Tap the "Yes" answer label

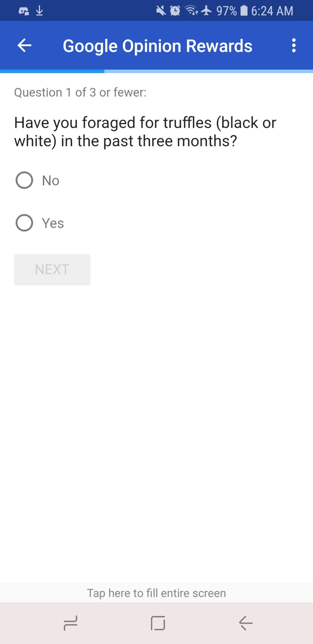53,223
